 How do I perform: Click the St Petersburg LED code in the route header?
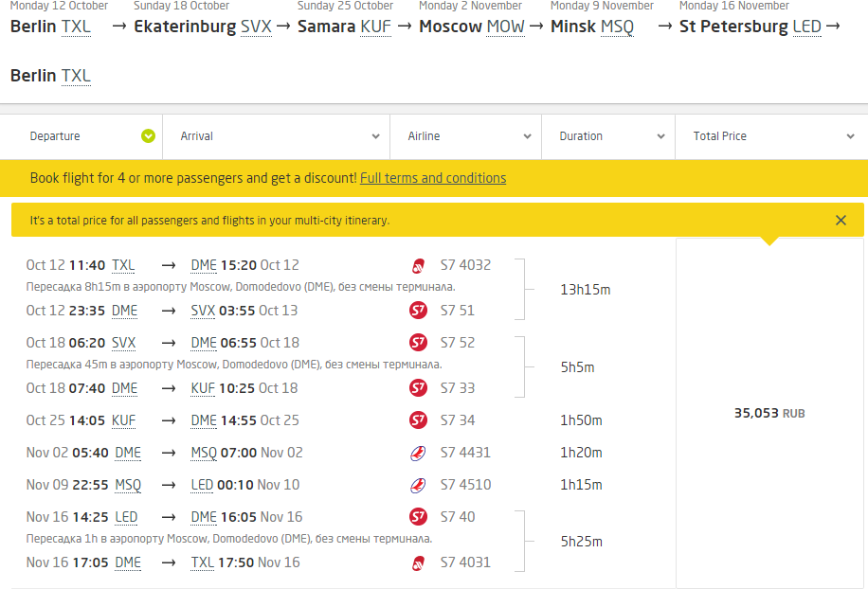807,27
